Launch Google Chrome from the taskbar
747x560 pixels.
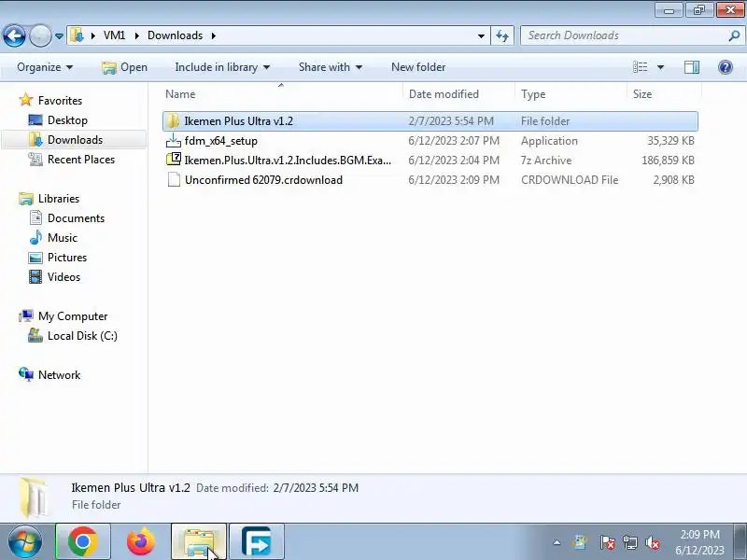[x=83, y=541]
